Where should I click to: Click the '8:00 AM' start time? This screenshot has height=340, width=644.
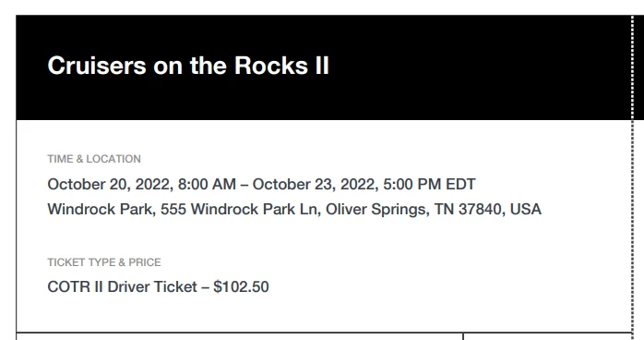(207, 184)
